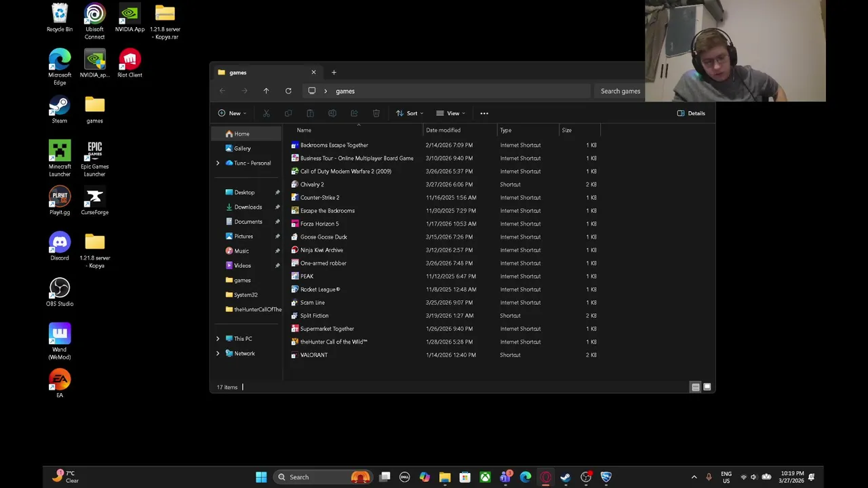Click the Up arrow in File Explorer
The height and width of the screenshot is (488, 868).
coord(266,91)
